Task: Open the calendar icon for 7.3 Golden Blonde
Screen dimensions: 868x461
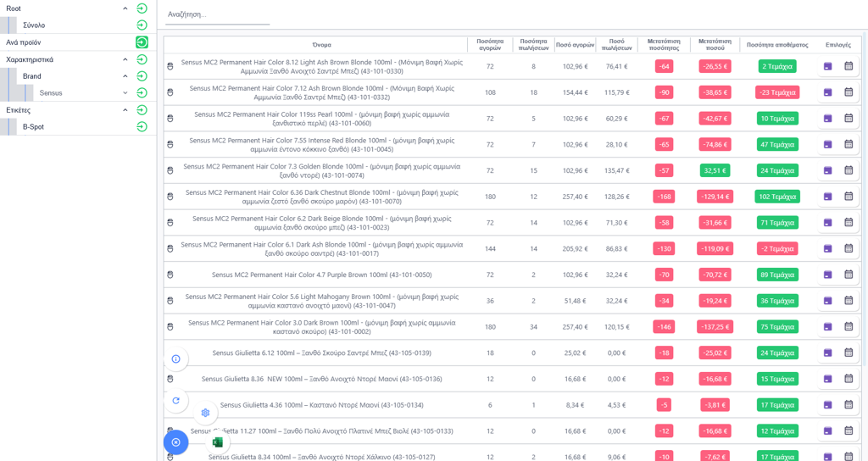Action: tap(849, 169)
